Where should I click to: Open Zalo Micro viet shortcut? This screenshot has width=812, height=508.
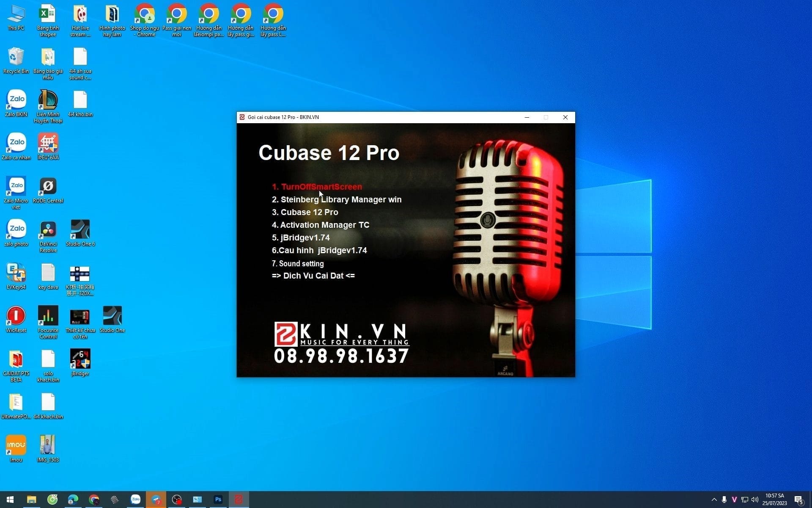(16, 193)
